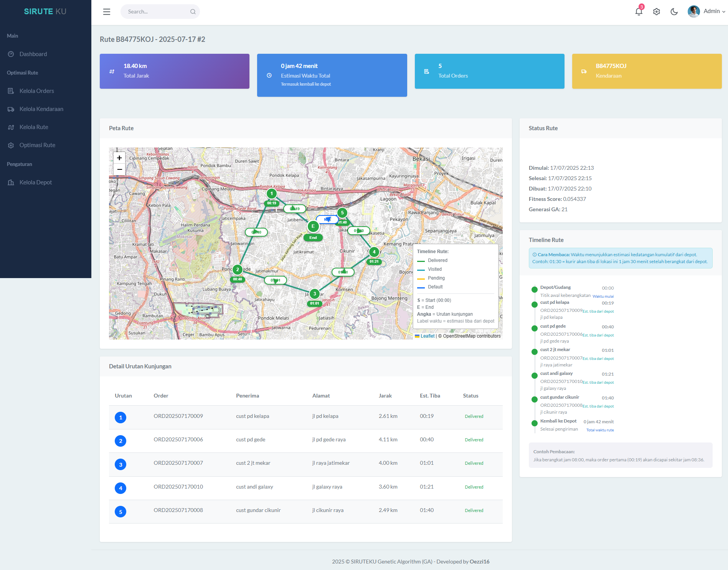Zoom in on the route map

point(119,158)
